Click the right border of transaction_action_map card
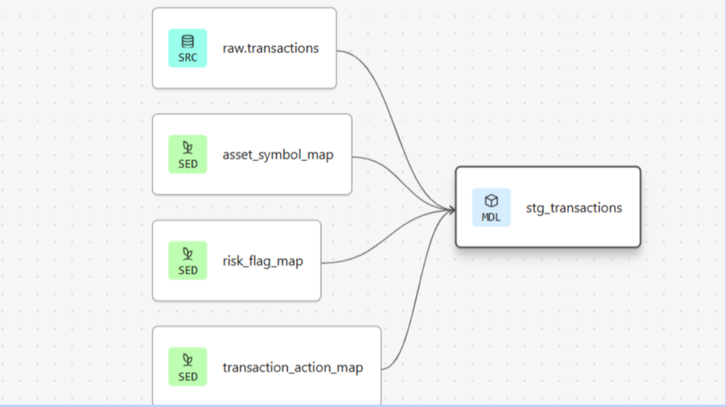This screenshot has width=726, height=407. (381, 366)
